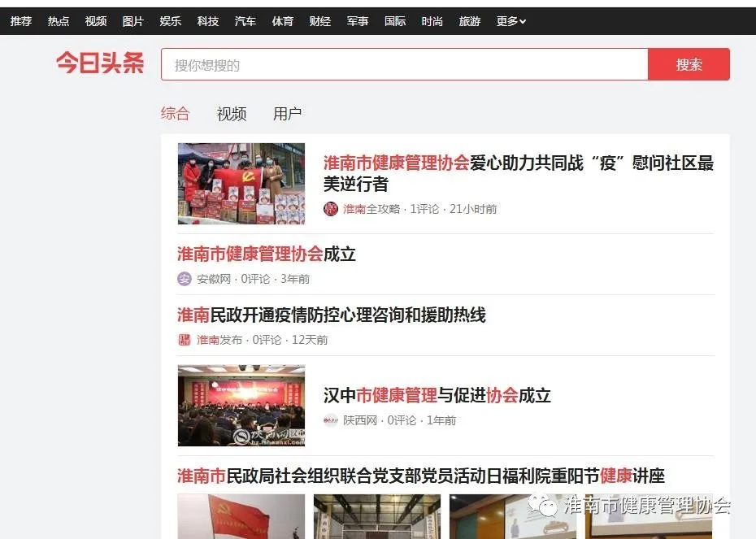Open the 国际 navigation item
Screen dimensions: 756x539
pos(395,21)
